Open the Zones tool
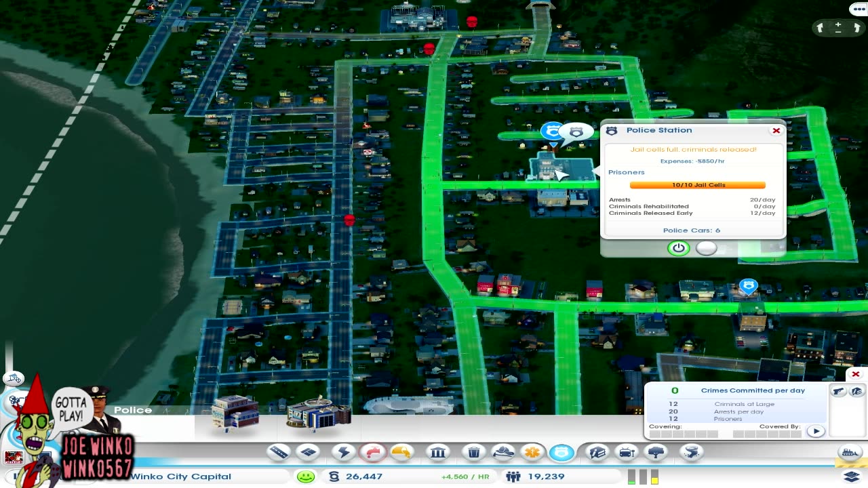 coord(308,452)
